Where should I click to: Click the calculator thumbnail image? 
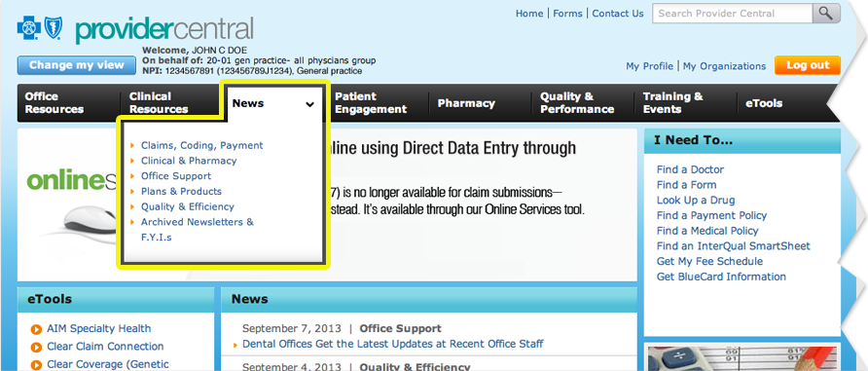[x=741, y=357]
